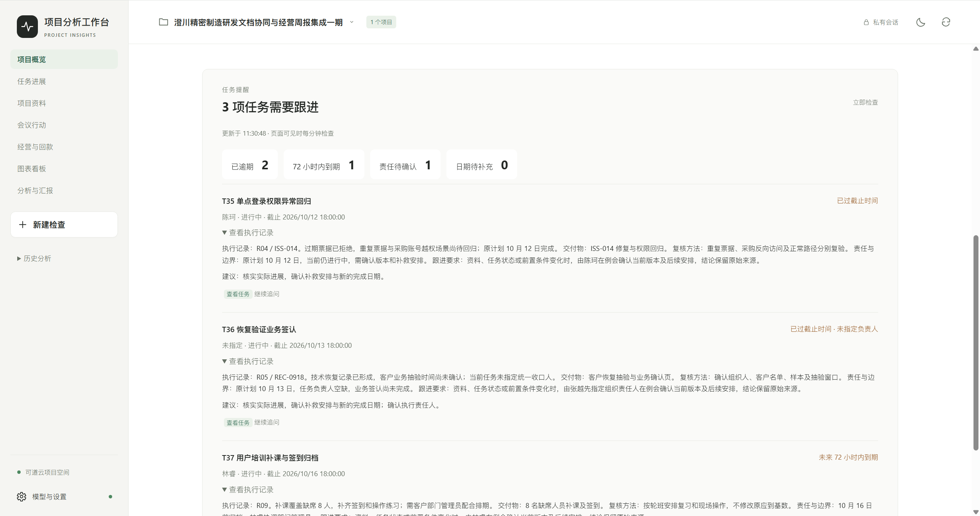Select 项目概览 in sidebar
The width and height of the screenshot is (980, 516).
coord(64,59)
